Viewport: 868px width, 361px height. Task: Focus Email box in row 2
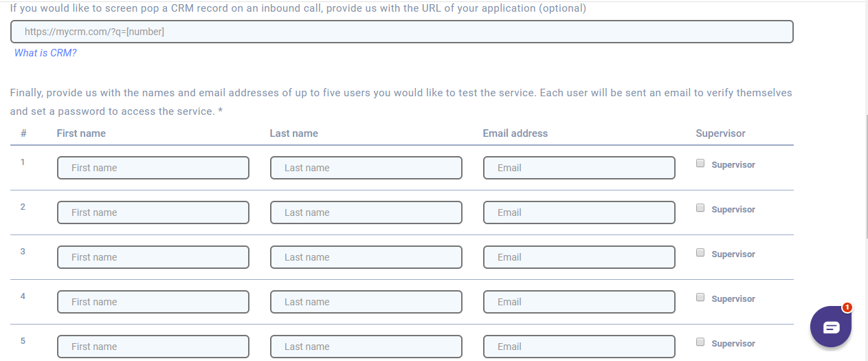(579, 212)
